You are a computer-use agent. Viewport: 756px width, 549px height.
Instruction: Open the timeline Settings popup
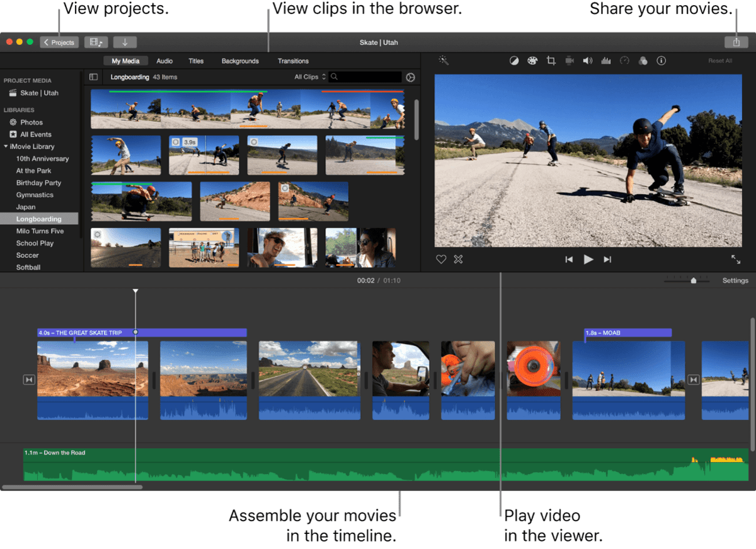coord(735,280)
